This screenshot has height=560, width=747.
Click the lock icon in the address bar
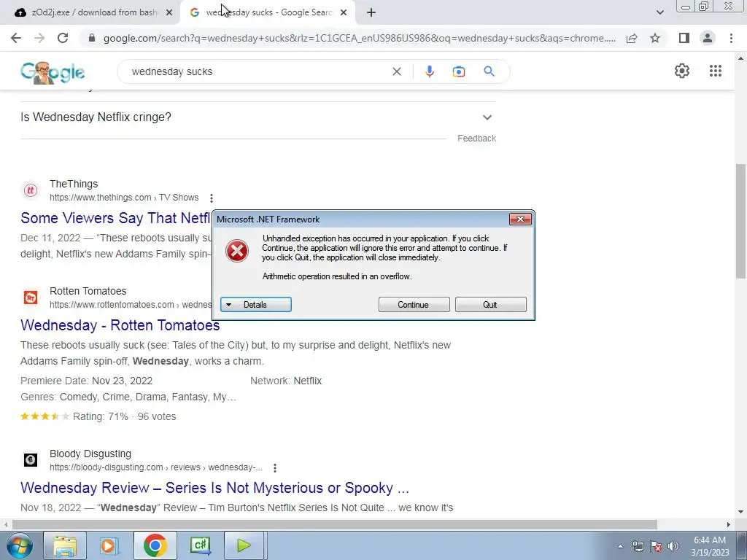92,38
